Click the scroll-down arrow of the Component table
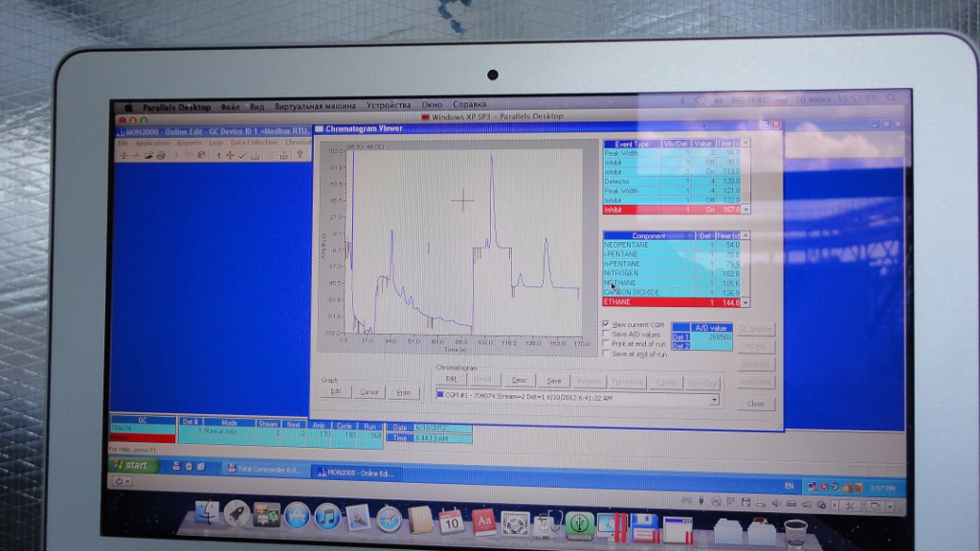 coord(746,303)
